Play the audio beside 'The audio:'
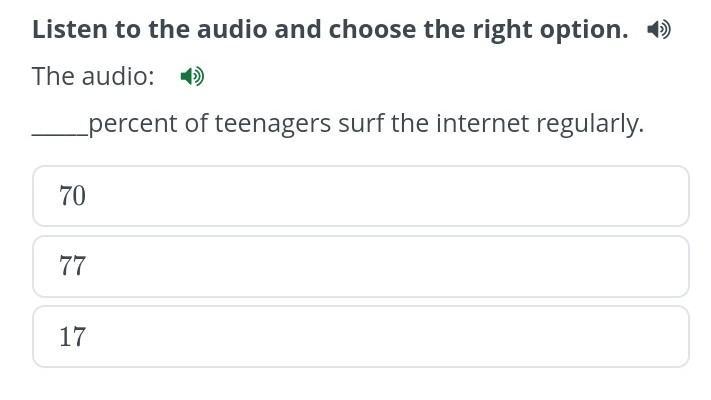Image resolution: width=711 pixels, height=400 pixels. [191, 76]
